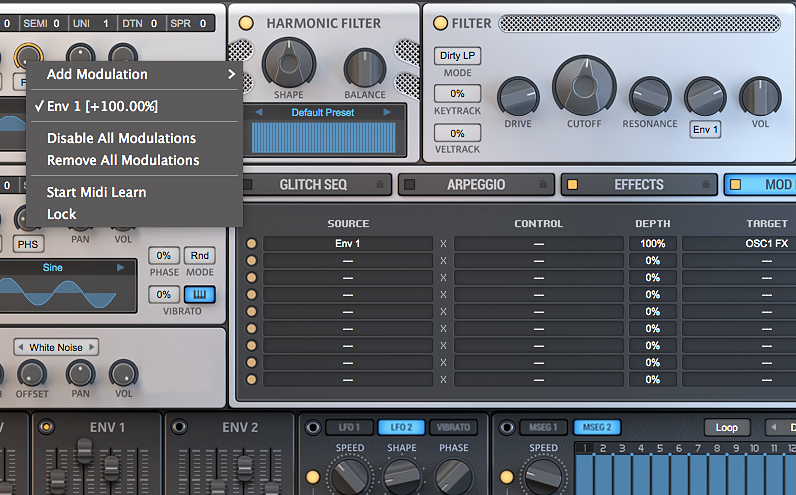Open the OSC1 FX target dropdown
Image resolution: width=796 pixels, height=495 pixels.
(739, 244)
